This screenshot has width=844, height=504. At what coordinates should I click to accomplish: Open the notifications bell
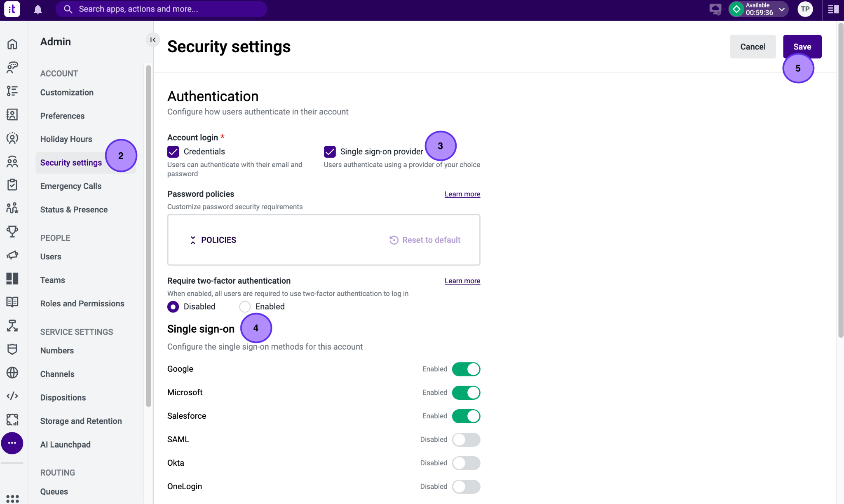click(38, 9)
